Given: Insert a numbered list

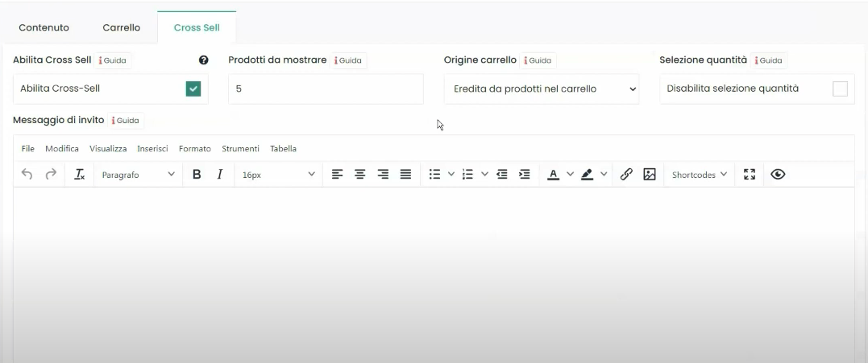Looking at the screenshot, I should [x=467, y=175].
